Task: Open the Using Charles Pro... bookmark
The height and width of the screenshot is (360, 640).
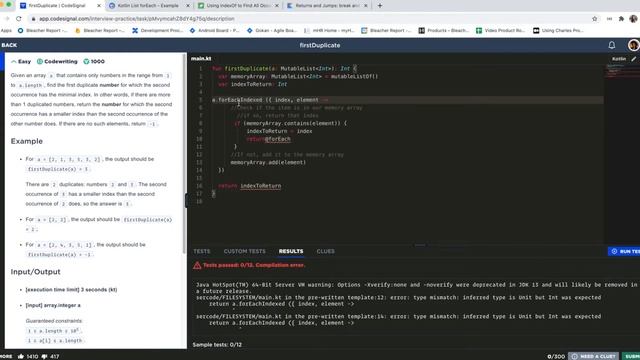Action: 558,31
